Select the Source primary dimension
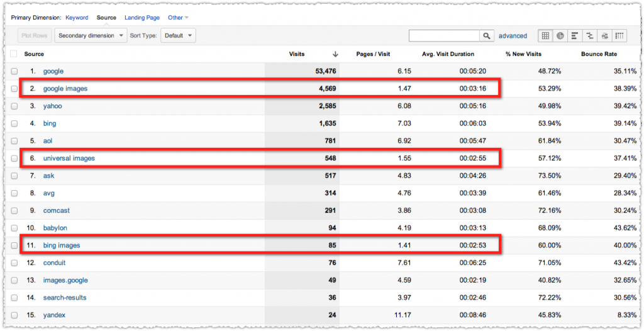This screenshot has height=331, width=644. 106,18
